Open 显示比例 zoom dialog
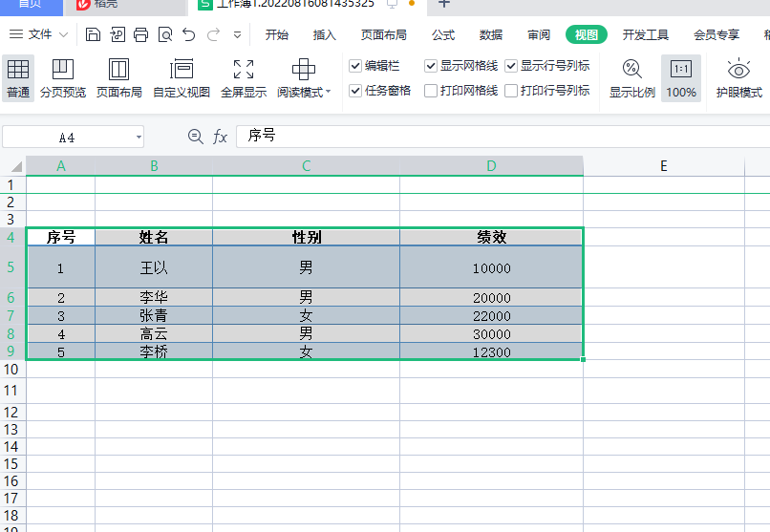 pos(632,78)
